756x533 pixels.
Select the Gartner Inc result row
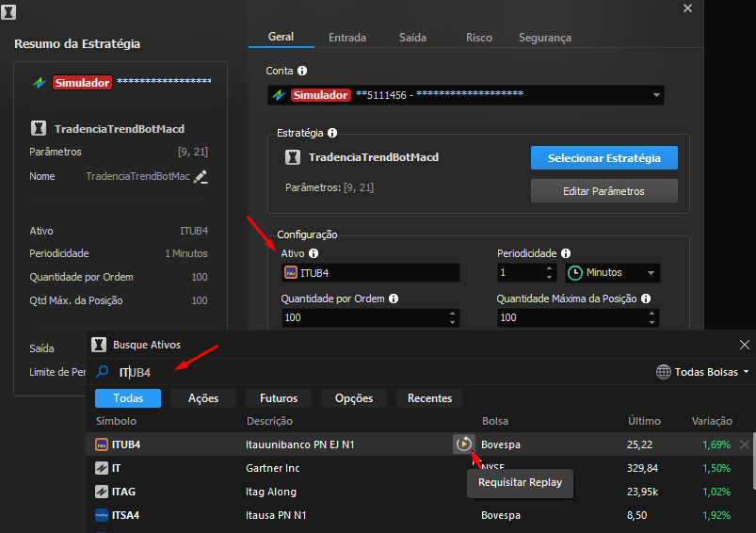click(x=419, y=468)
